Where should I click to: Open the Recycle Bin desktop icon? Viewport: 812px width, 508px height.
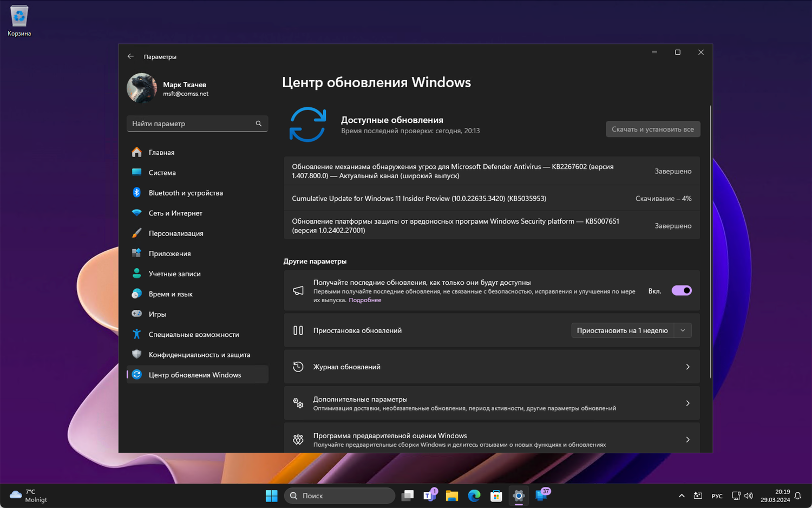point(19,21)
